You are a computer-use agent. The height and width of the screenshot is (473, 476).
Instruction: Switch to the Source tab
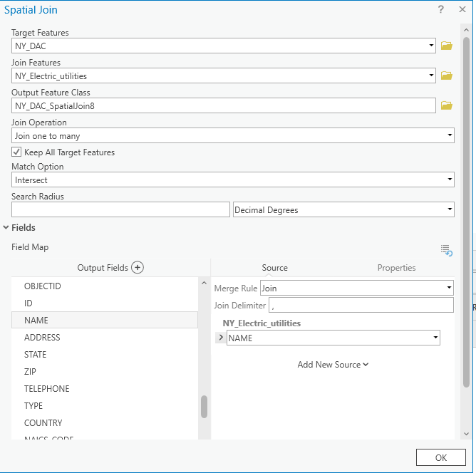(274, 268)
